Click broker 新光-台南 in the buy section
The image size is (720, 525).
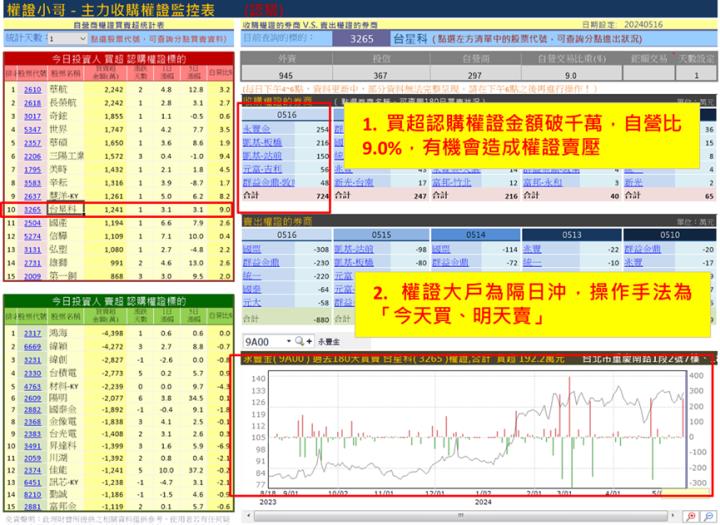click(354, 182)
